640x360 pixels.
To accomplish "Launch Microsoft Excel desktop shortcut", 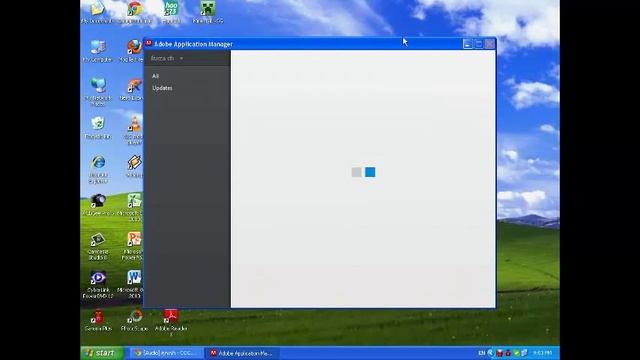I will pos(133,207).
